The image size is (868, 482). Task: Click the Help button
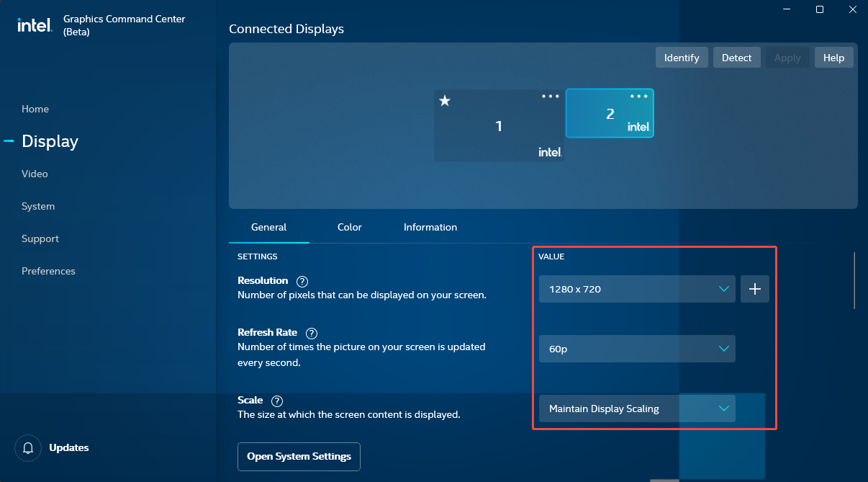[x=833, y=58]
